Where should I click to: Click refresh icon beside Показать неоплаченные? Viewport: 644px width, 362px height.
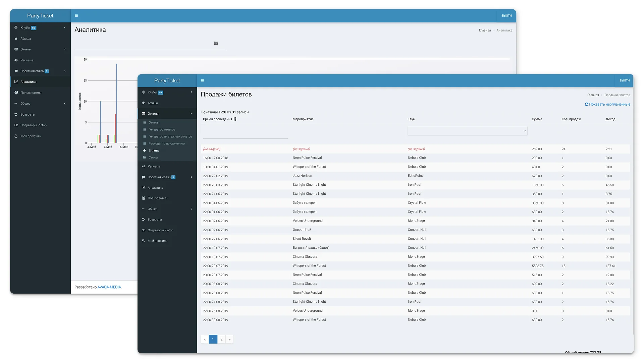pos(587,104)
